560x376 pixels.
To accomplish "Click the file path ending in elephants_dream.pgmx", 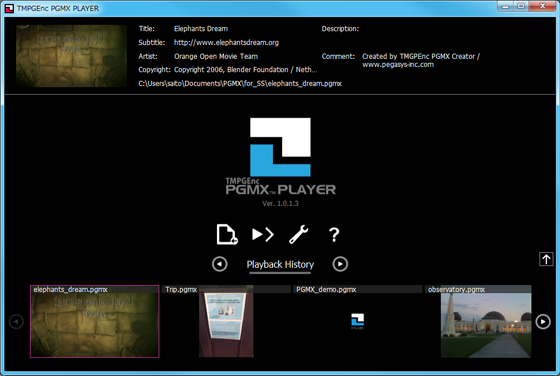I will click(x=240, y=84).
